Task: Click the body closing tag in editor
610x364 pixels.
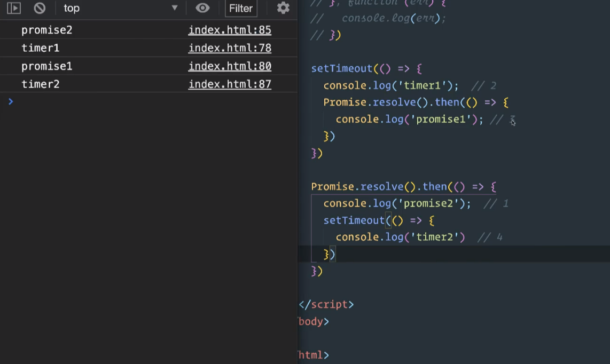Action: pyautogui.click(x=314, y=322)
